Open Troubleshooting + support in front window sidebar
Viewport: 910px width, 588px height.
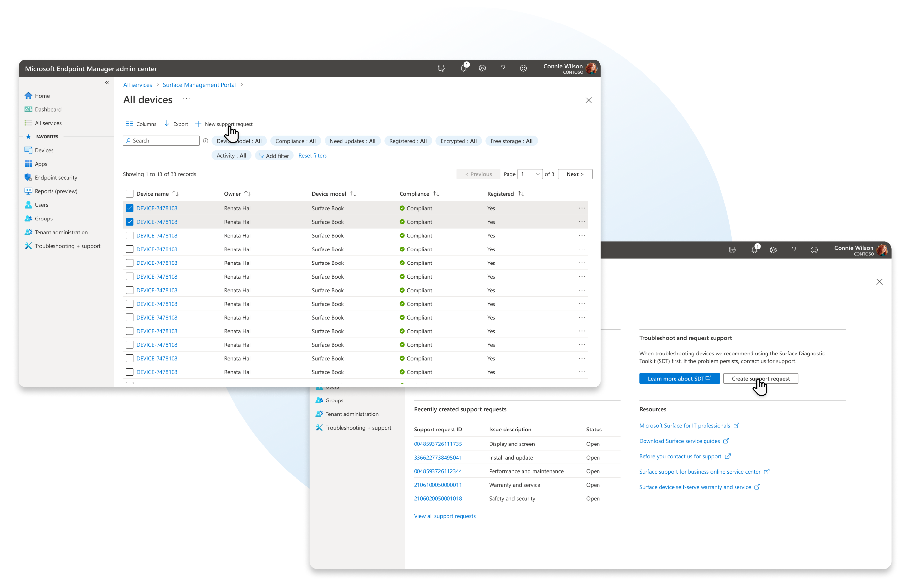tap(63, 246)
